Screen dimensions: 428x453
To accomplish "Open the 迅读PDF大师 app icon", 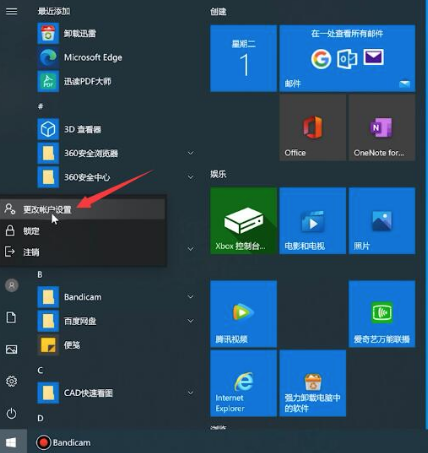I will pos(48,81).
